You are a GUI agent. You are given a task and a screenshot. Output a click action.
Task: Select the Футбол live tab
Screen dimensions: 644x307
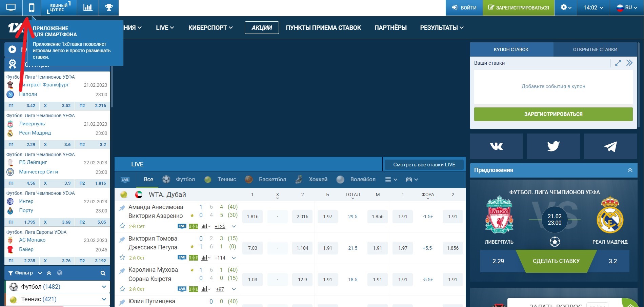(179, 180)
